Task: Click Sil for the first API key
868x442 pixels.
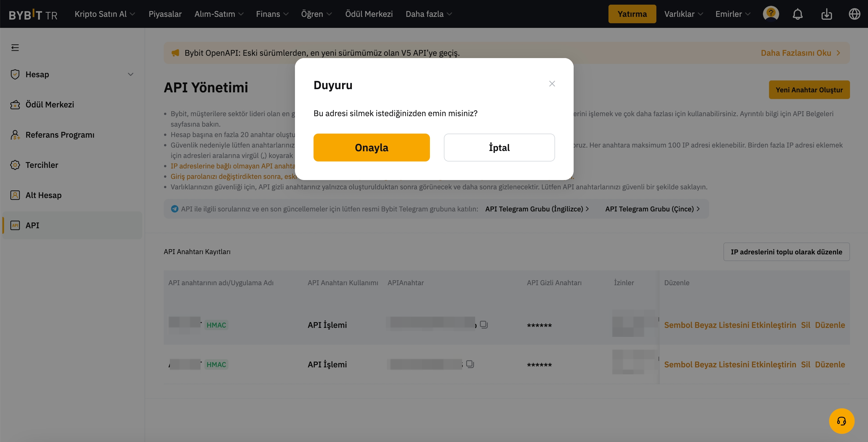Action: [x=805, y=325]
